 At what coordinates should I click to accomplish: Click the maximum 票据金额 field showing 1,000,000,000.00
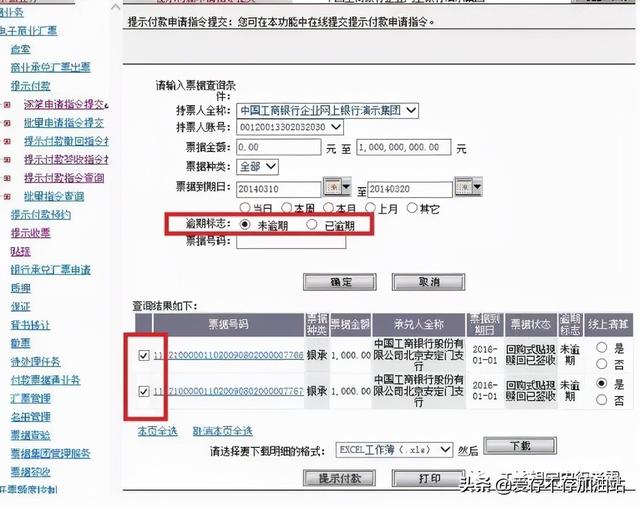pos(404,147)
